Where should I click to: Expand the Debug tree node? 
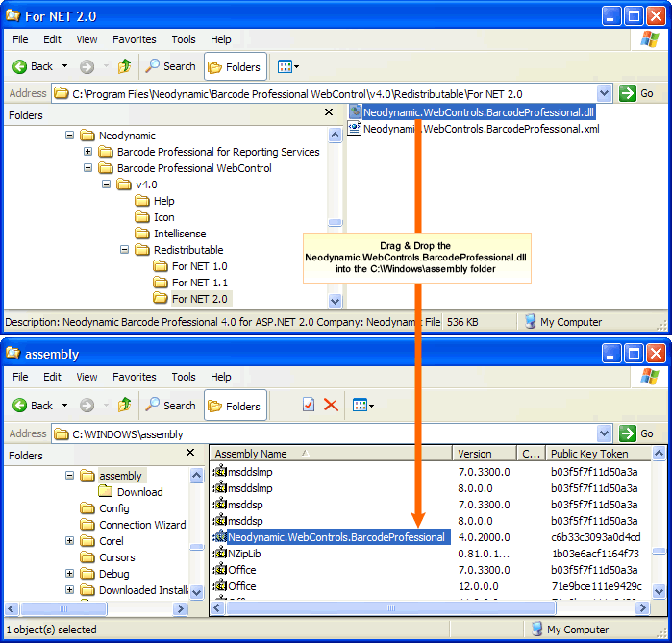69,573
